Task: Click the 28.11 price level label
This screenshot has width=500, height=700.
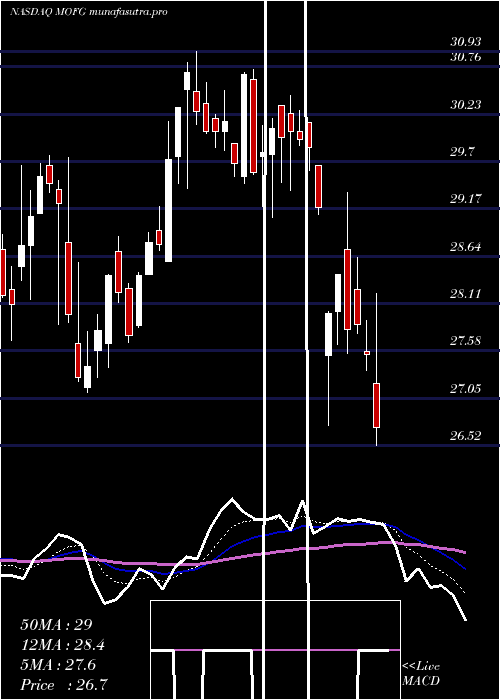Action: [466, 294]
